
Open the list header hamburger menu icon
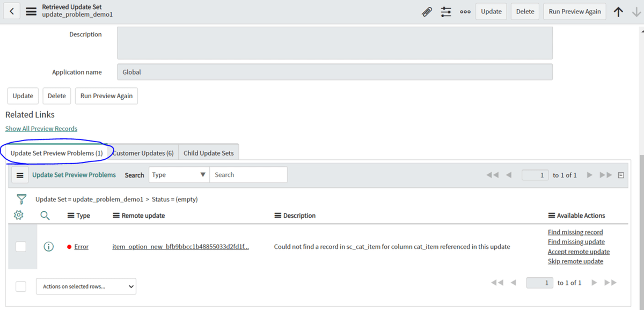[20, 174]
